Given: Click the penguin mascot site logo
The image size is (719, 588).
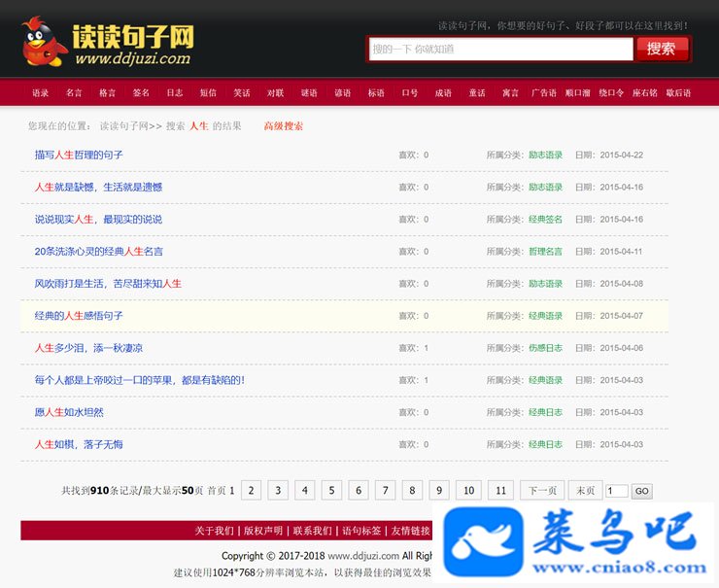Looking at the screenshot, I should (45, 42).
